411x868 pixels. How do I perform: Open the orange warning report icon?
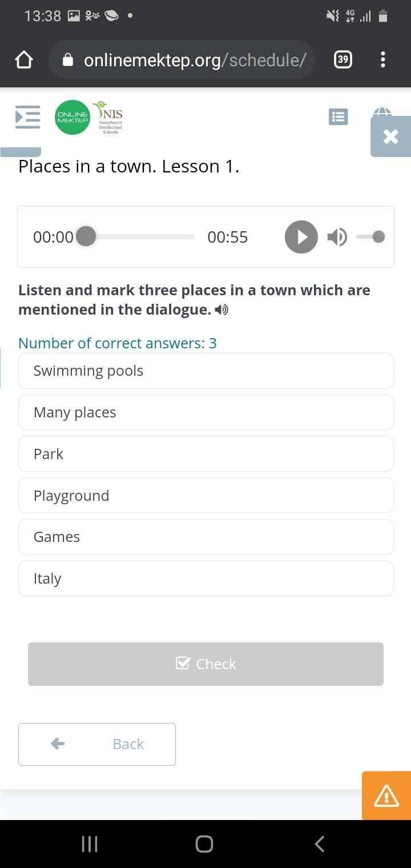[x=386, y=795]
